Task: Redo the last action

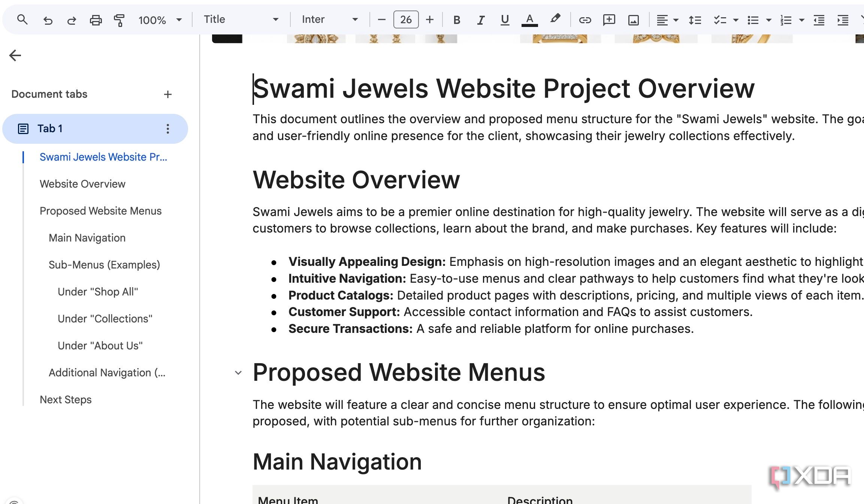Action: 72,20
